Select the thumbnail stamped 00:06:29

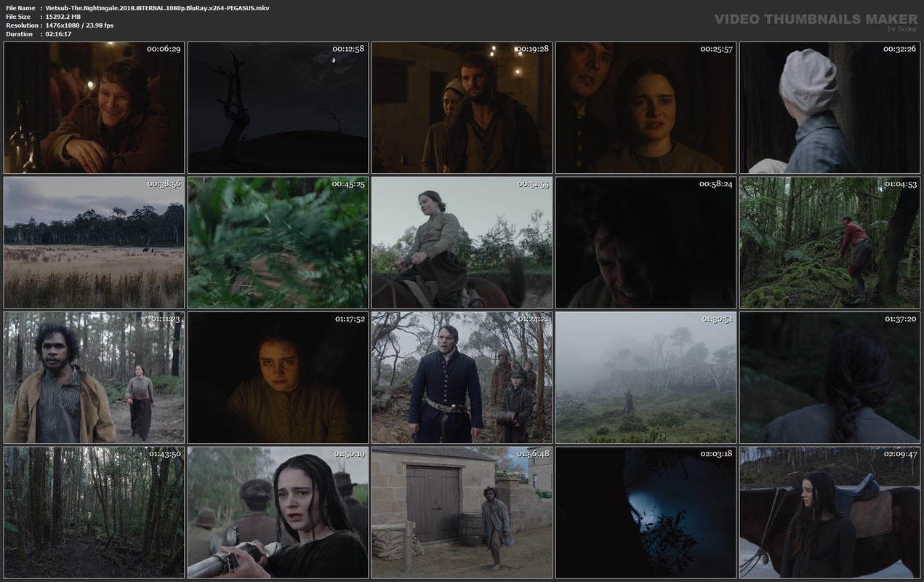[x=94, y=108]
